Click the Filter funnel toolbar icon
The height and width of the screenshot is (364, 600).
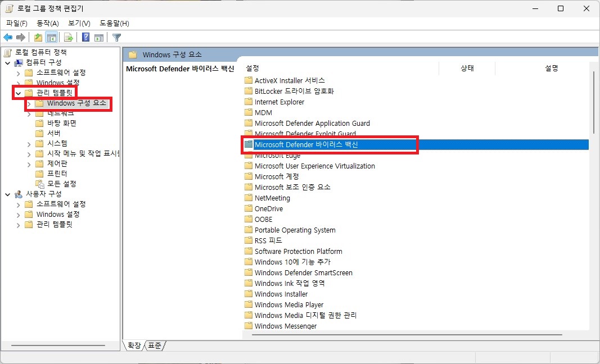click(x=117, y=38)
